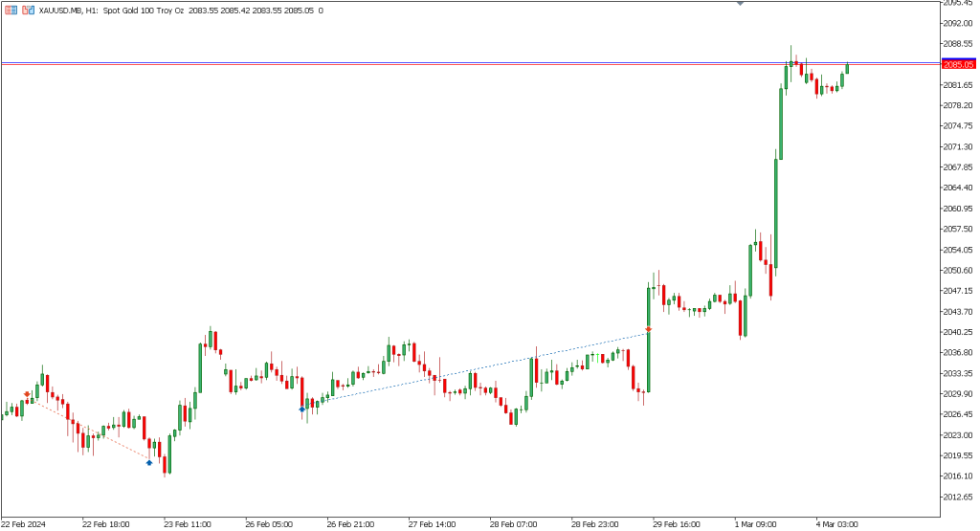Screen dimensions: 980x531
Task: Click the 22 Feb 18:00 time label
Action: (105, 524)
